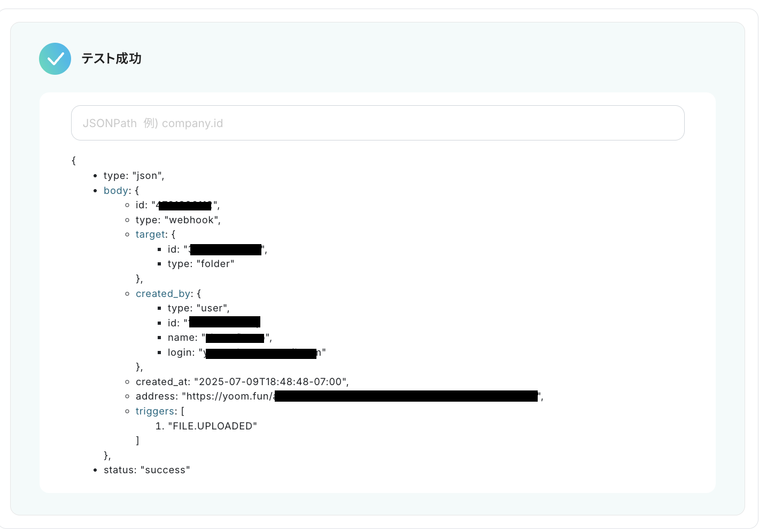
Task: Click the JSONPath input field
Action: [377, 123]
